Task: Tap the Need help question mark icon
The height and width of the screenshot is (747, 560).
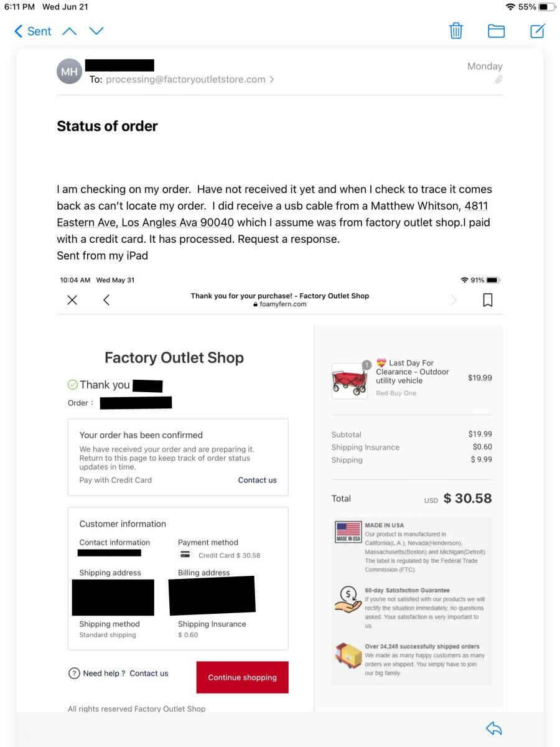Action: click(x=74, y=673)
